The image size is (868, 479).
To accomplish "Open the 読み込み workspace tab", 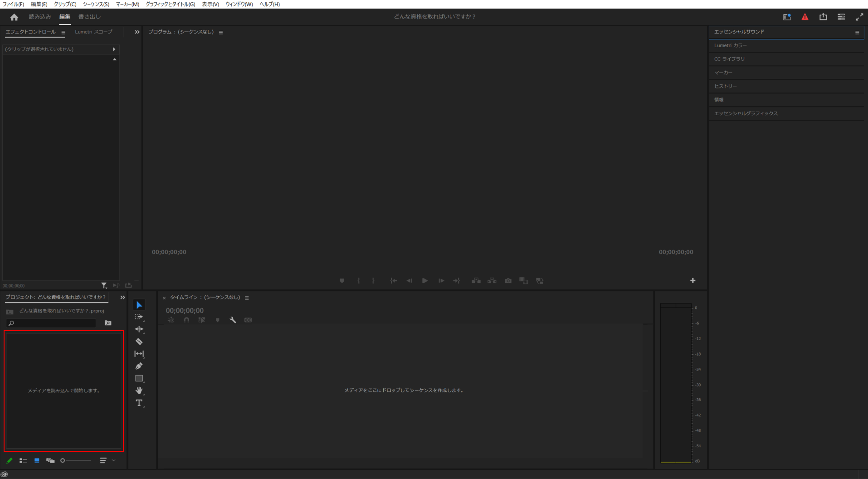I will (x=40, y=17).
